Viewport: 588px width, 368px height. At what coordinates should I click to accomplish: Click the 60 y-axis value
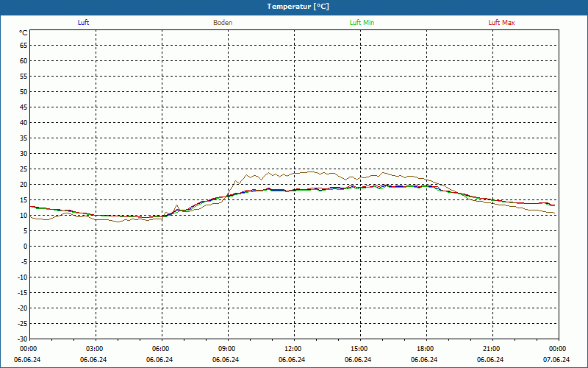click(x=24, y=61)
